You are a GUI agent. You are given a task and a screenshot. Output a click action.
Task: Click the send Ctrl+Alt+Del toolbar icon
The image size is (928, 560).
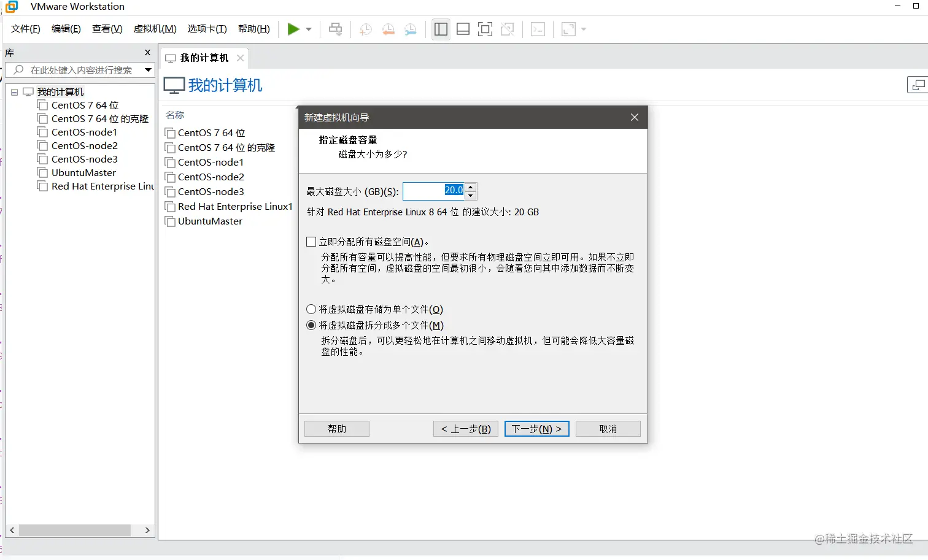[x=336, y=29]
